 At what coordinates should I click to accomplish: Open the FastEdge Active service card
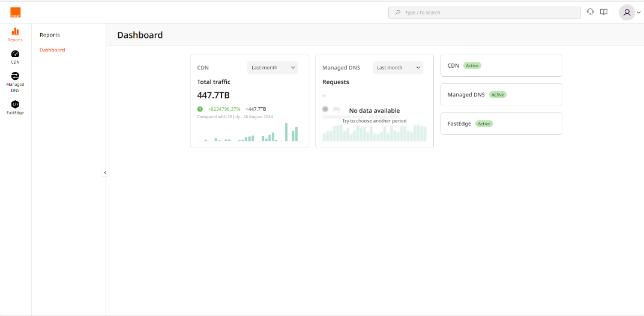tap(501, 124)
